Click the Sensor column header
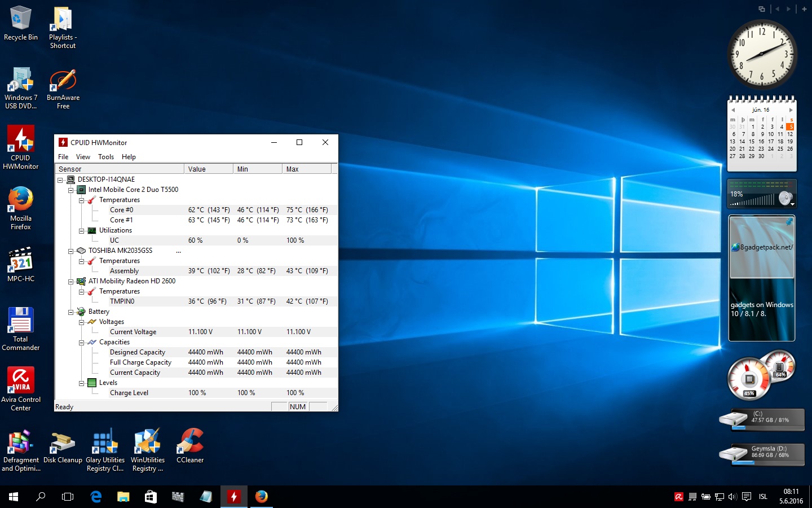Image resolution: width=812 pixels, height=508 pixels. pyautogui.click(x=120, y=169)
